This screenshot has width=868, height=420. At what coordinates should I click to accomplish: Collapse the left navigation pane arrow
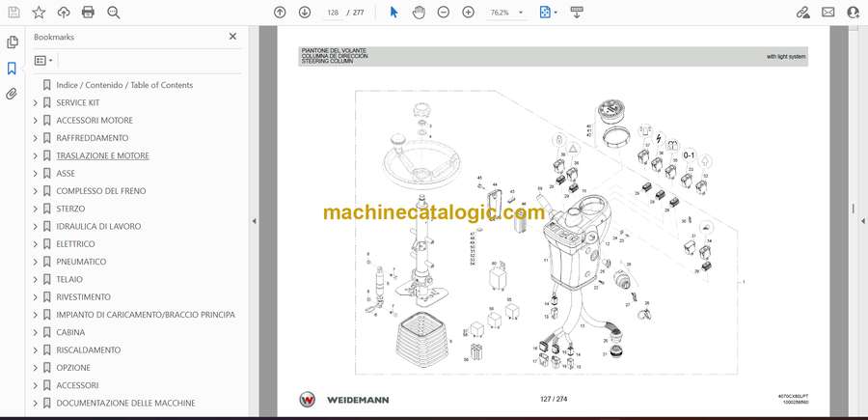pos(254,221)
